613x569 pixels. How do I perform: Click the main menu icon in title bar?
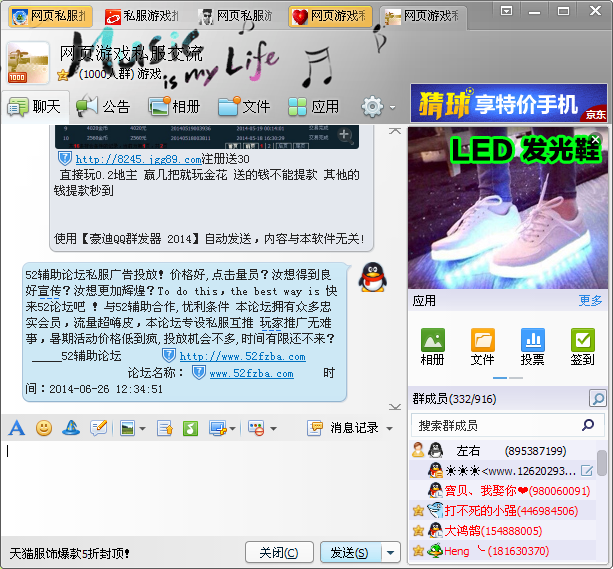pos(507,11)
